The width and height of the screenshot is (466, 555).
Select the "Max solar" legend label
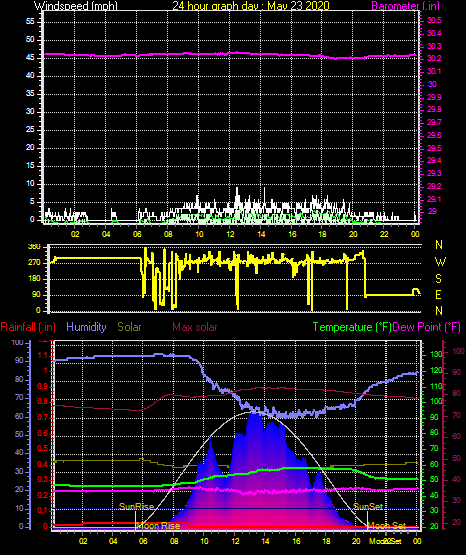pyautogui.click(x=195, y=327)
